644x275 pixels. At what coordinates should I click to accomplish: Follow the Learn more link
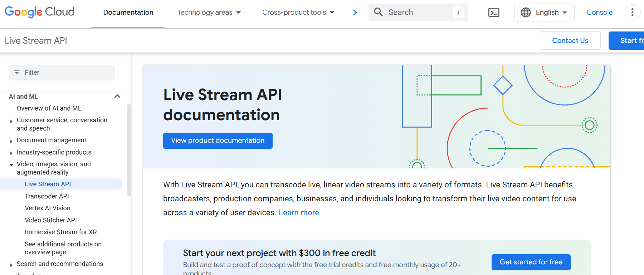(299, 213)
